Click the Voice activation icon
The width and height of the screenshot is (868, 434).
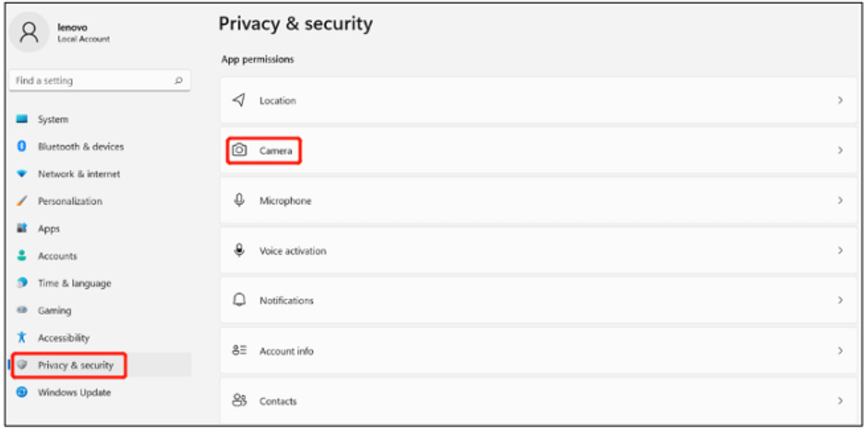point(239,250)
